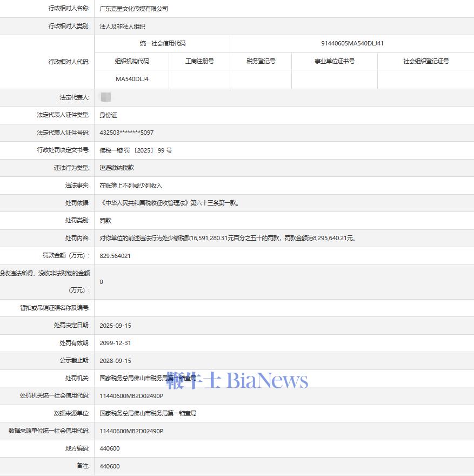Click penalty document number 佛税一稽罚 99 号
Viewport: 474px width, 476px height.
pos(136,150)
